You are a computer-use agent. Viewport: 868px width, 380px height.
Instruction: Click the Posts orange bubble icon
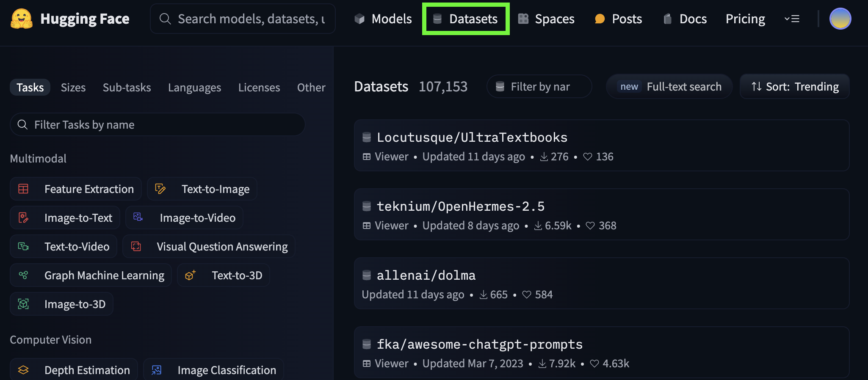tap(600, 19)
